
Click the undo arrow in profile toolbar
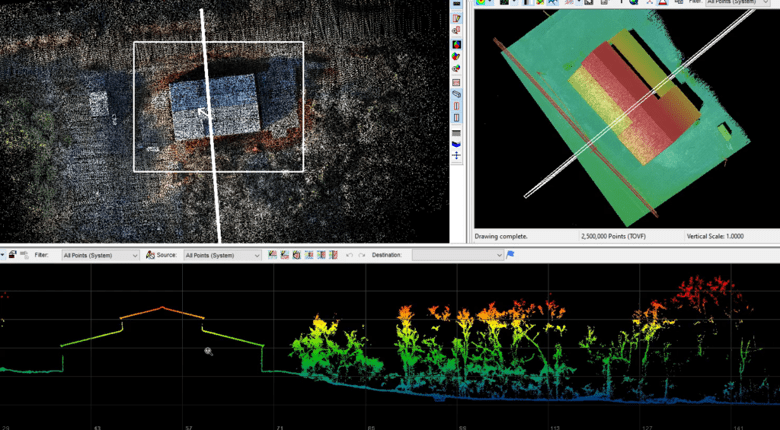[349, 255]
